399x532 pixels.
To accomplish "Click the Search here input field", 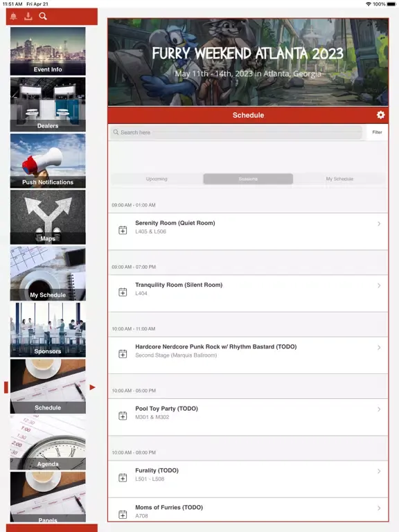I will point(236,132).
